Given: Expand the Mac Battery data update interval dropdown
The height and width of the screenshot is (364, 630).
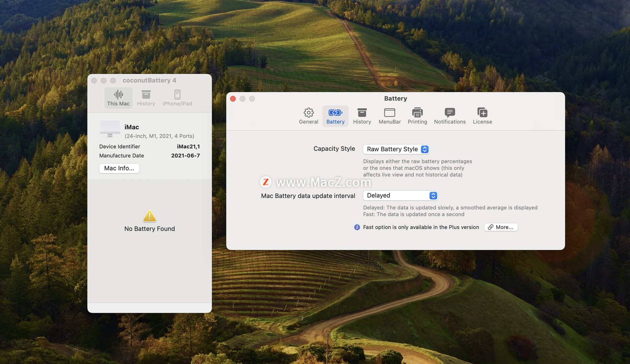Looking at the screenshot, I should [x=400, y=195].
